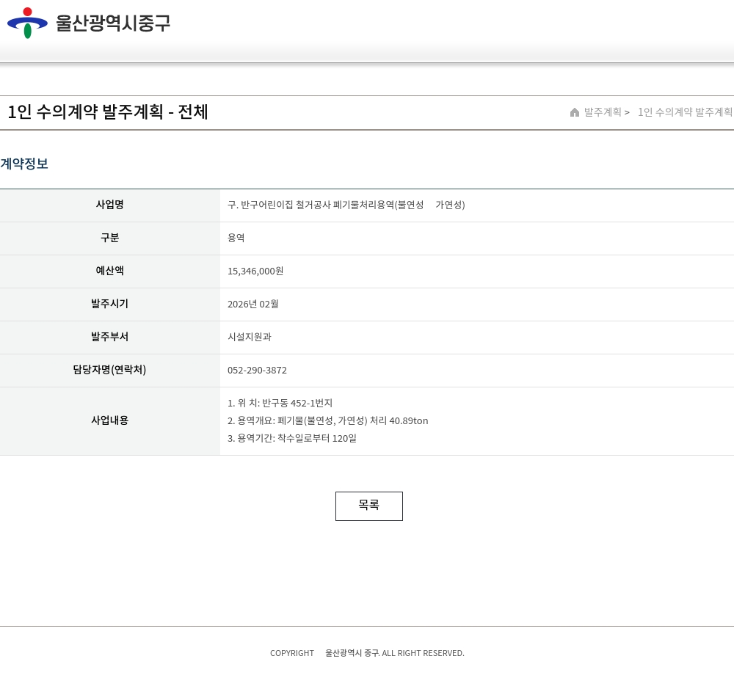Click the project name value about 반구어린이집 철거공사
Image resolution: width=734 pixels, height=700 pixels.
pos(346,205)
